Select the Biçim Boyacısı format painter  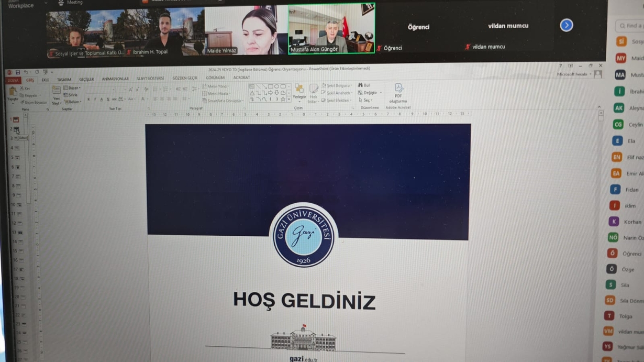(x=33, y=102)
